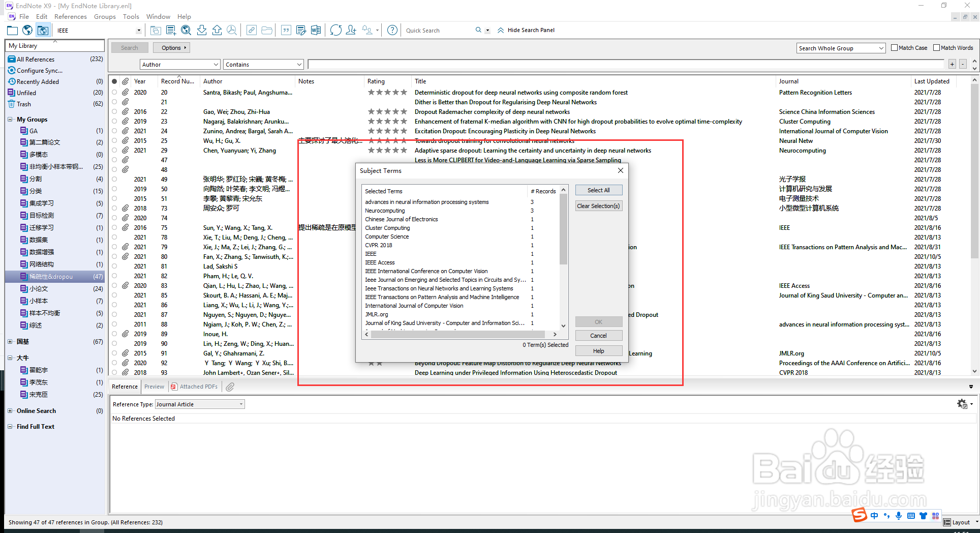Viewport: 980px width, 533px height.
Task: Toggle read status dot for record 23
Action: pyautogui.click(x=114, y=122)
